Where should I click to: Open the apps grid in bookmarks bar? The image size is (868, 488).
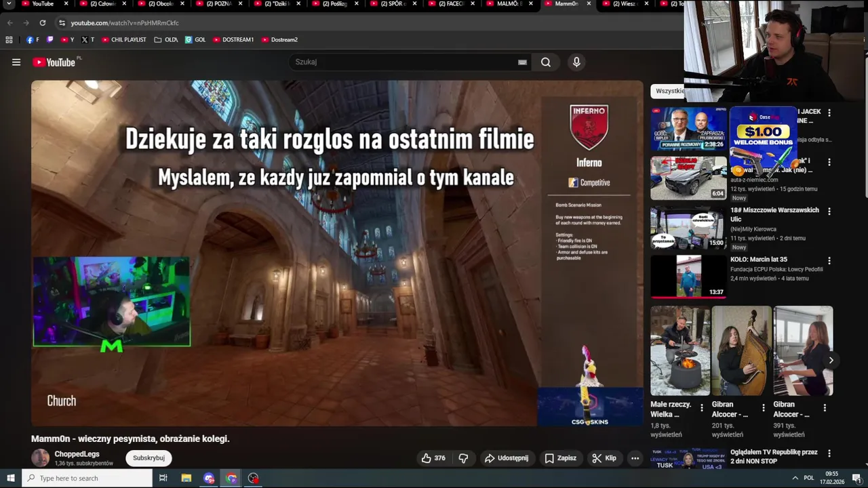(9, 40)
